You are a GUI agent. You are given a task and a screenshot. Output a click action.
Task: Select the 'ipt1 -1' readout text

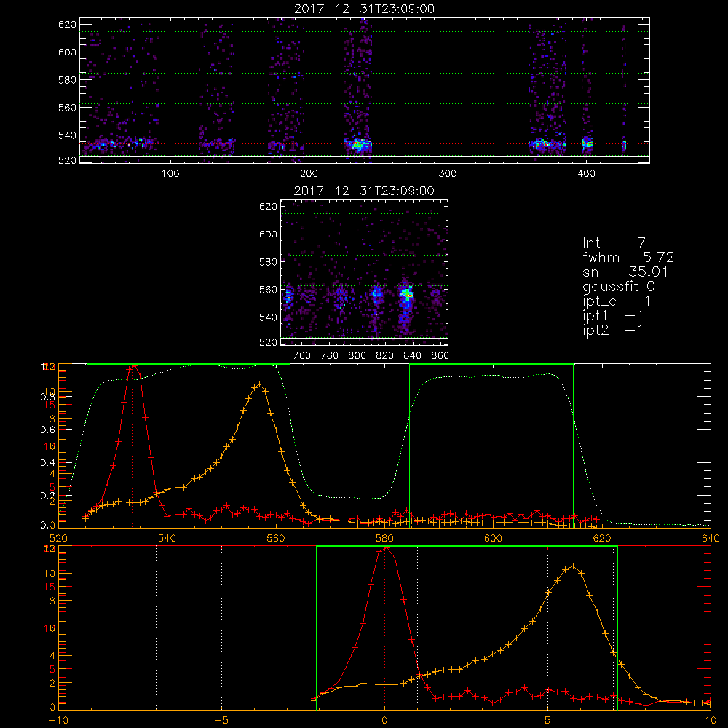[x=613, y=316]
